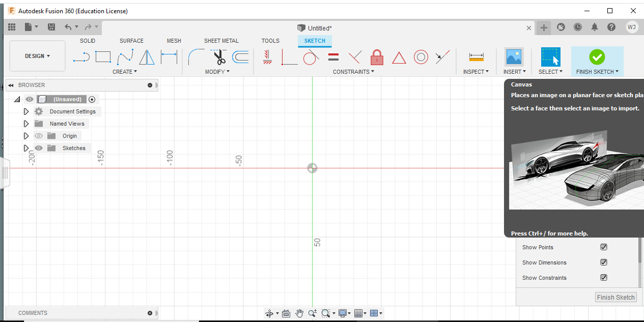This screenshot has height=322, width=644.
Task: Pick the Mirror sketch tool
Action: 147,57
